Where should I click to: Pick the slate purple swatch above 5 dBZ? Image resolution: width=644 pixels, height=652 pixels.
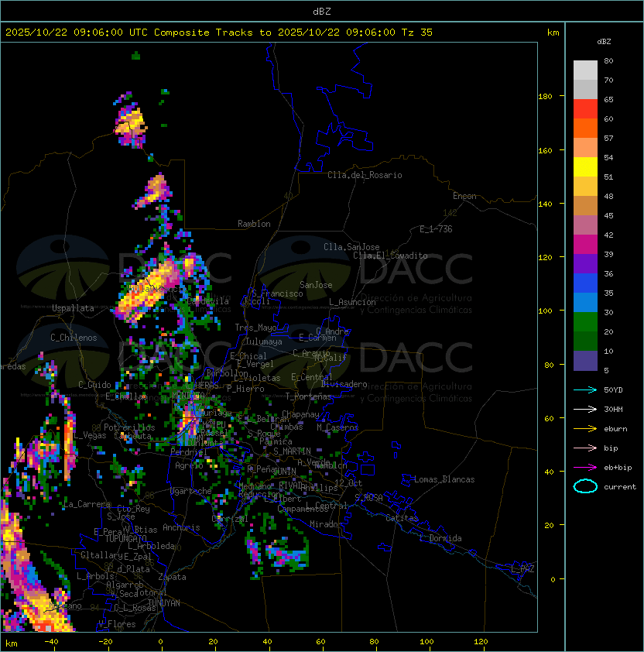pos(585,360)
